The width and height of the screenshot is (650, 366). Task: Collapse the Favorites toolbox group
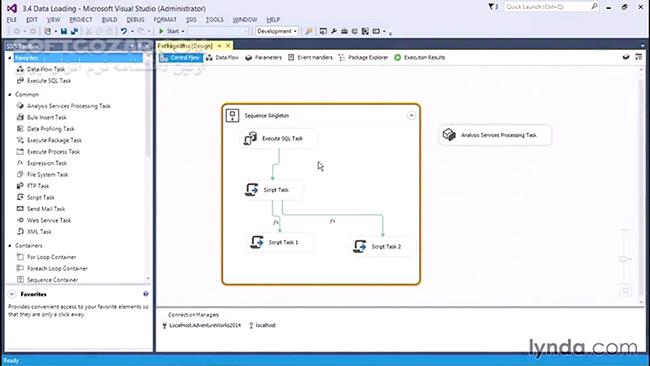pyautogui.click(x=10, y=58)
